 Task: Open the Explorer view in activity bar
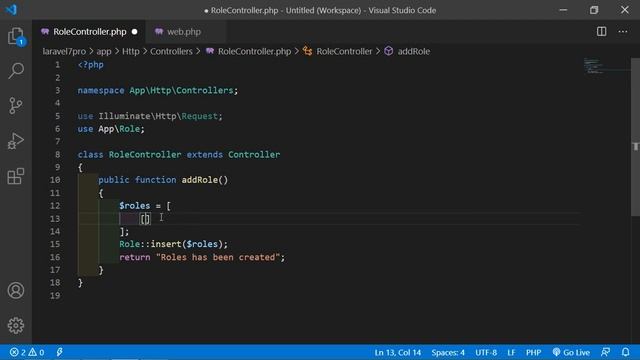(16, 36)
